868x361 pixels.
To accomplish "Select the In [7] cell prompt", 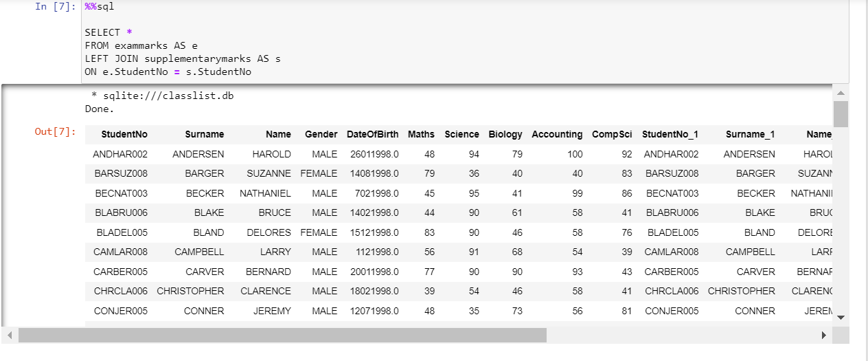I will click(56, 6).
